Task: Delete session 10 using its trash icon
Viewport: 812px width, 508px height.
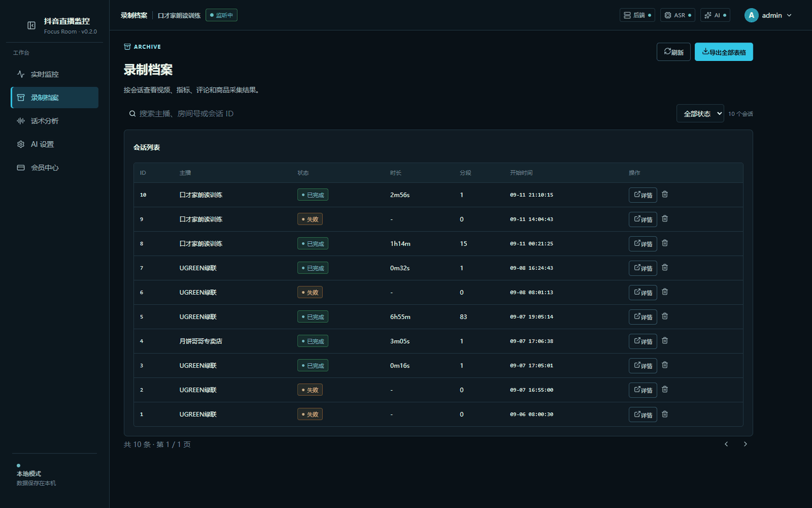Action: (665, 194)
